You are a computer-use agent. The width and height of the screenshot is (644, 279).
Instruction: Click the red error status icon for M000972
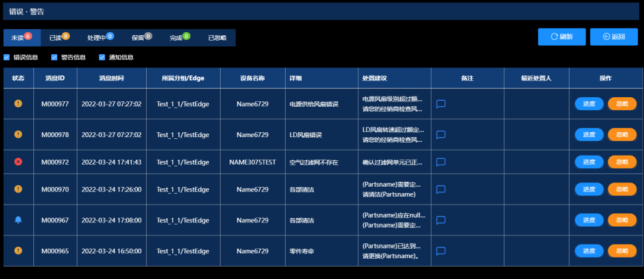[18, 162]
